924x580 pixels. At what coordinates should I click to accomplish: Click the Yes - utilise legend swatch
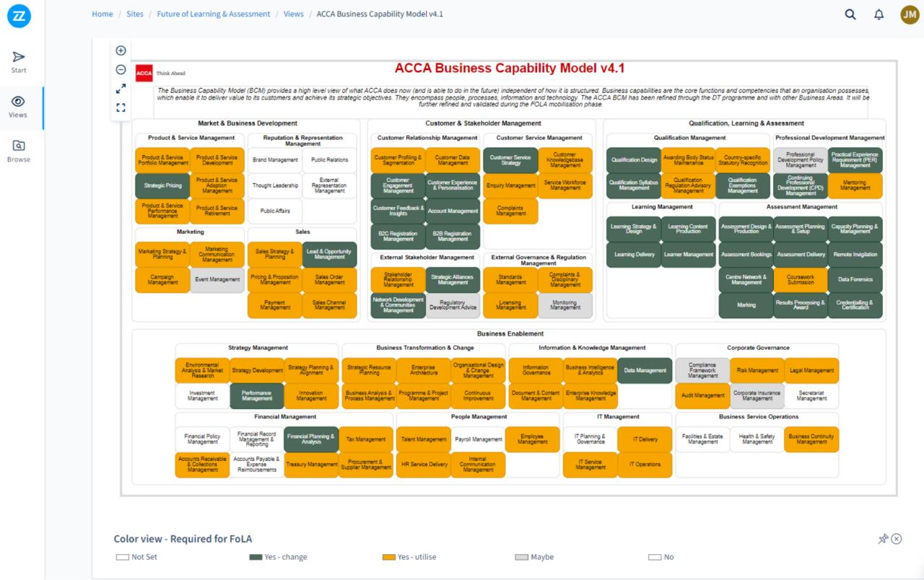coord(389,557)
